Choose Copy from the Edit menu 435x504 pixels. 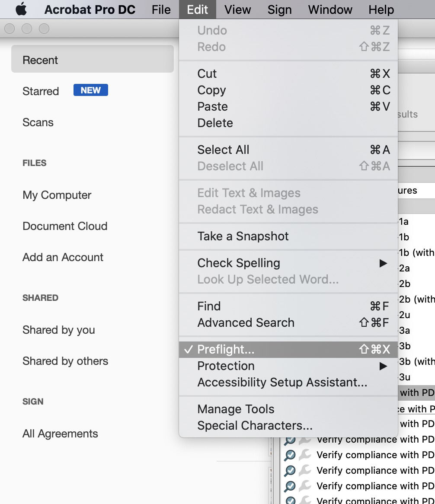point(288,90)
